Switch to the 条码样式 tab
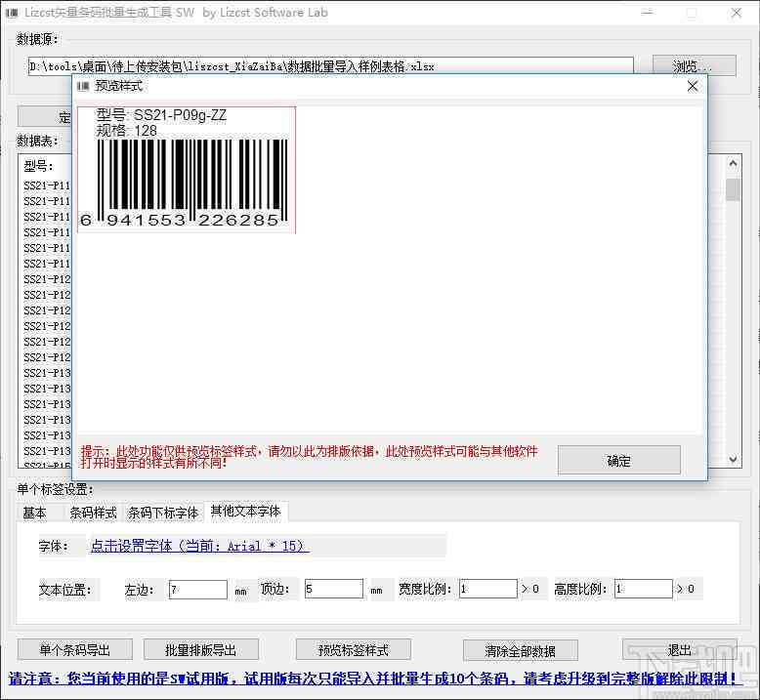Screen dimensions: 760x700 (x=93, y=513)
